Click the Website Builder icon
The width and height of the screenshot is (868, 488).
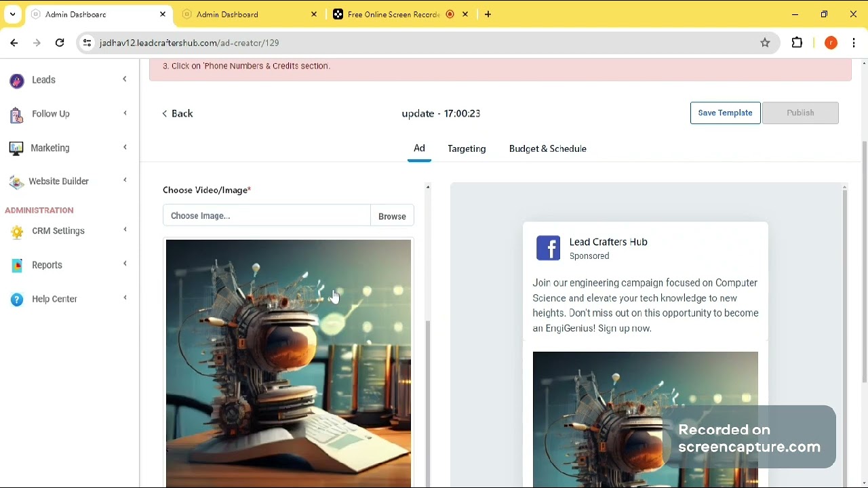[17, 182]
